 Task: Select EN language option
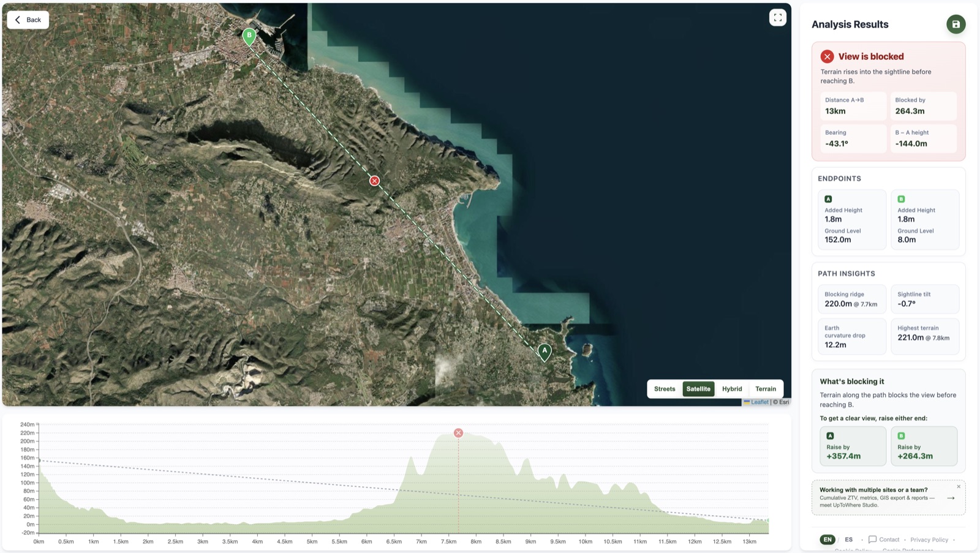point(827,540)
